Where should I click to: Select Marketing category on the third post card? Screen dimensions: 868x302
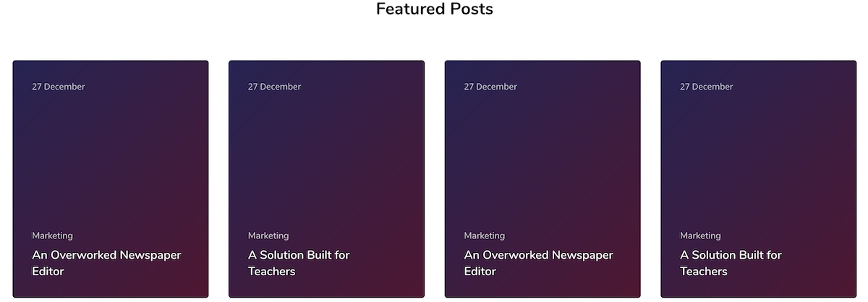tap(485, 236)
